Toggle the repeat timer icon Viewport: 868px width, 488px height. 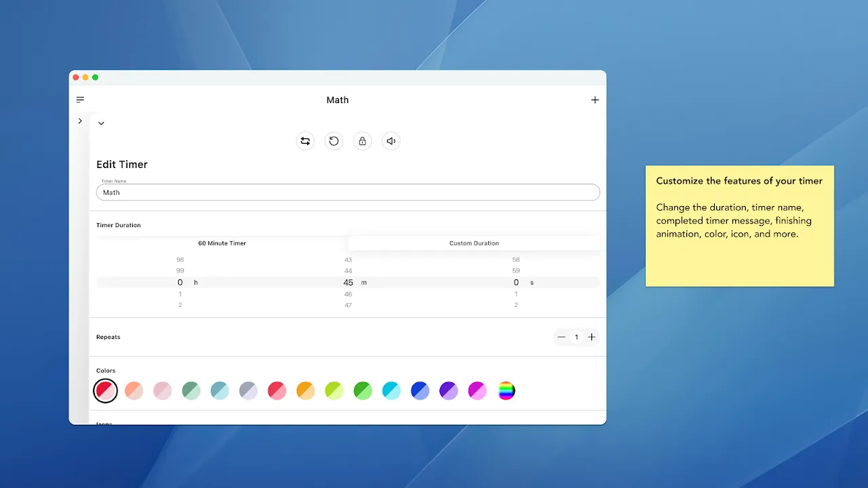pos(305,140)
